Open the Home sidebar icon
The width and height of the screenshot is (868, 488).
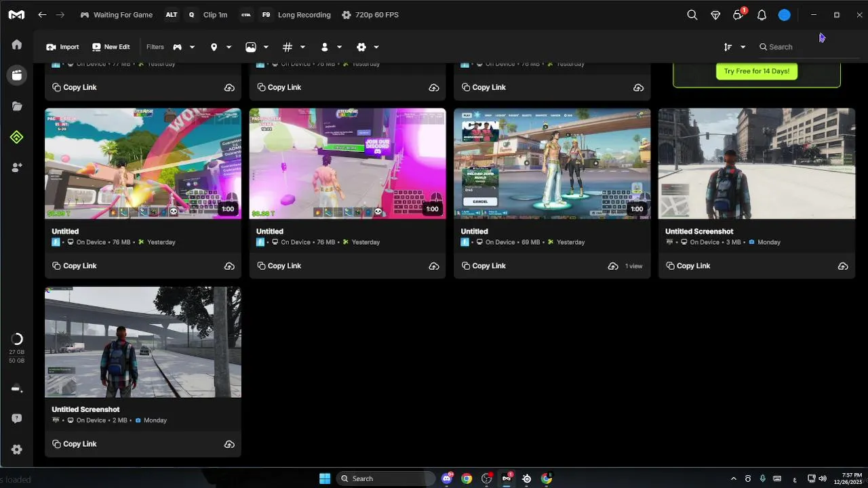pos(17,45)
